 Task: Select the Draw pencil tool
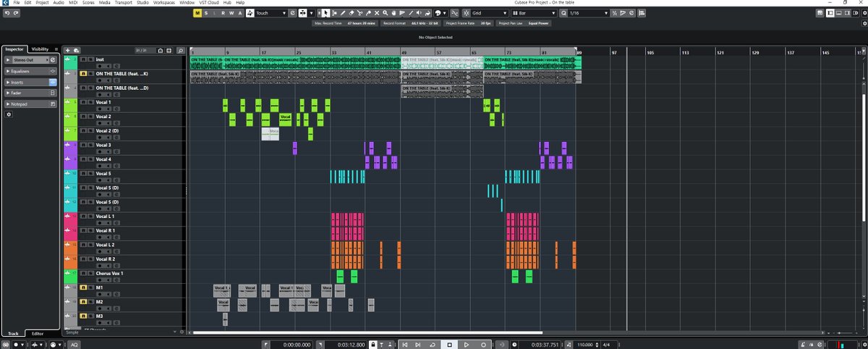coord(343,13)
